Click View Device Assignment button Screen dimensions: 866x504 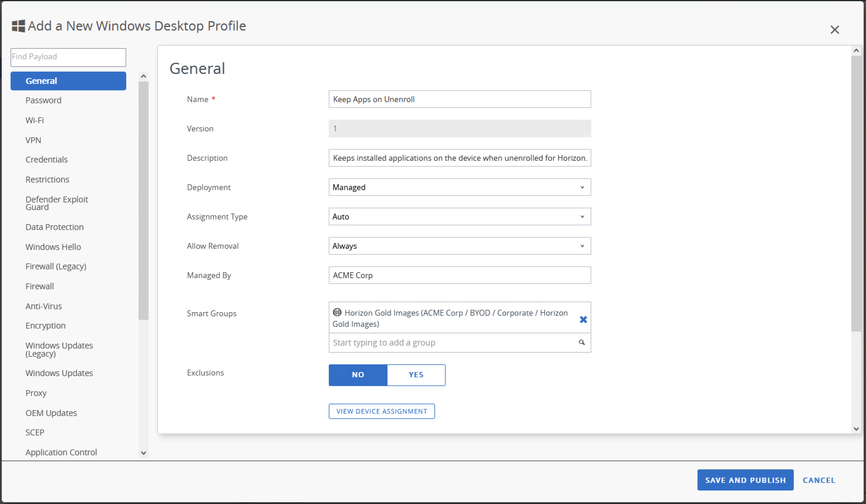tap(381, 411)
